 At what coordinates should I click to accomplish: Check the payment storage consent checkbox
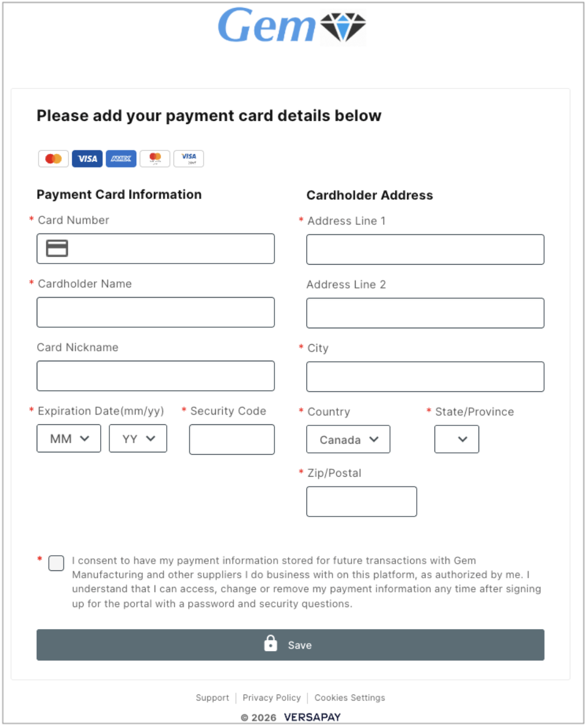(56, 563)
